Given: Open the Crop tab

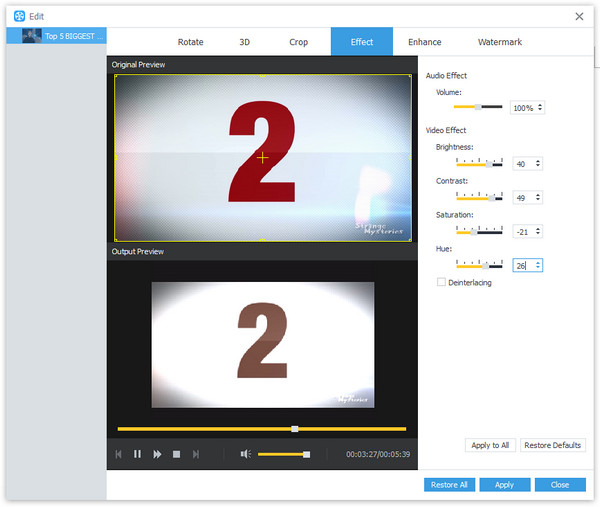Looking at the screenshot, I should coord(298,42).
